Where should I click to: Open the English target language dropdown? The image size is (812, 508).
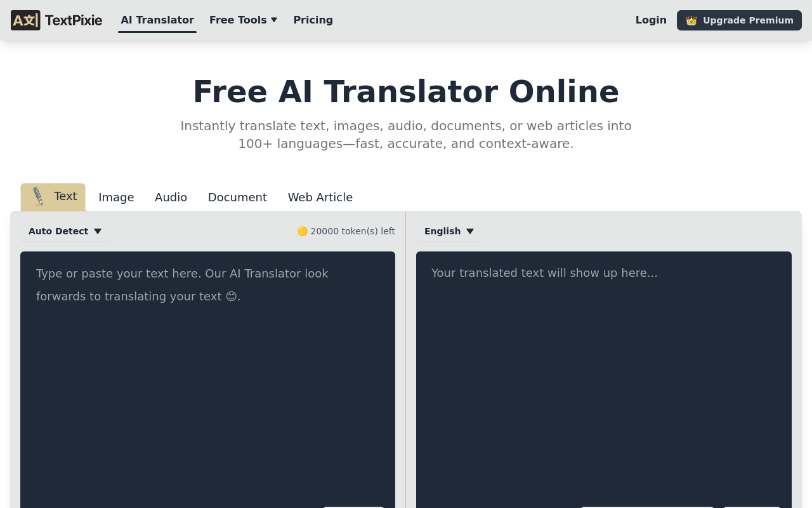(449, 231)
